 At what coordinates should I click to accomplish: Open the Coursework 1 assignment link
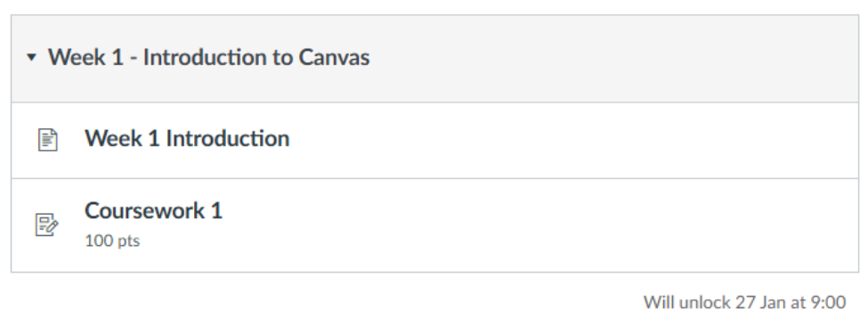[153, 210]
